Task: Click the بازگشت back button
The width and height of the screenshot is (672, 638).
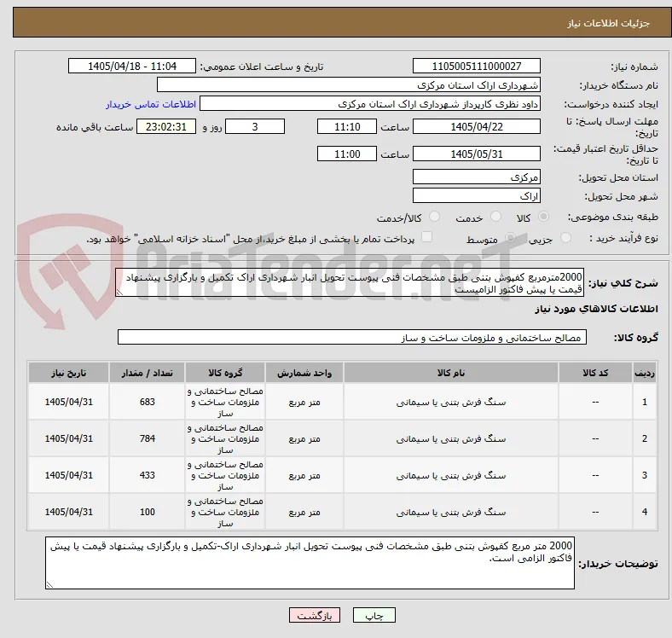Action: click(x=315, y=615)
